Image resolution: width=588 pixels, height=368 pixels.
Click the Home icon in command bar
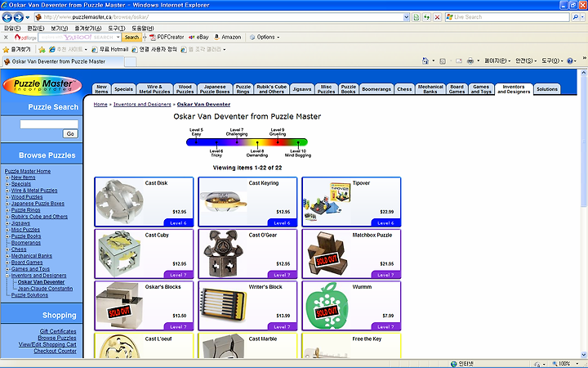coord(425,61)
